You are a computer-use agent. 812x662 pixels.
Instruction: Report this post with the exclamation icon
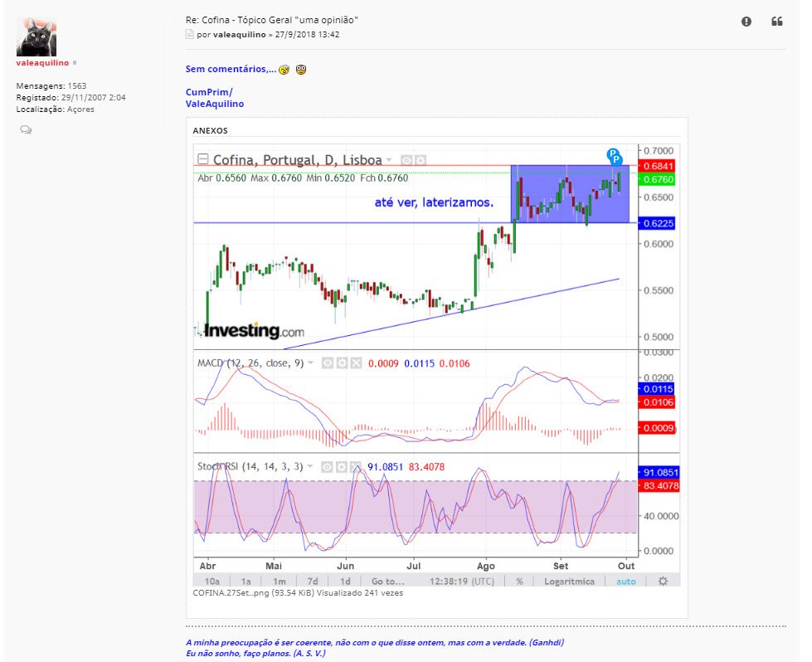(746, 22)
